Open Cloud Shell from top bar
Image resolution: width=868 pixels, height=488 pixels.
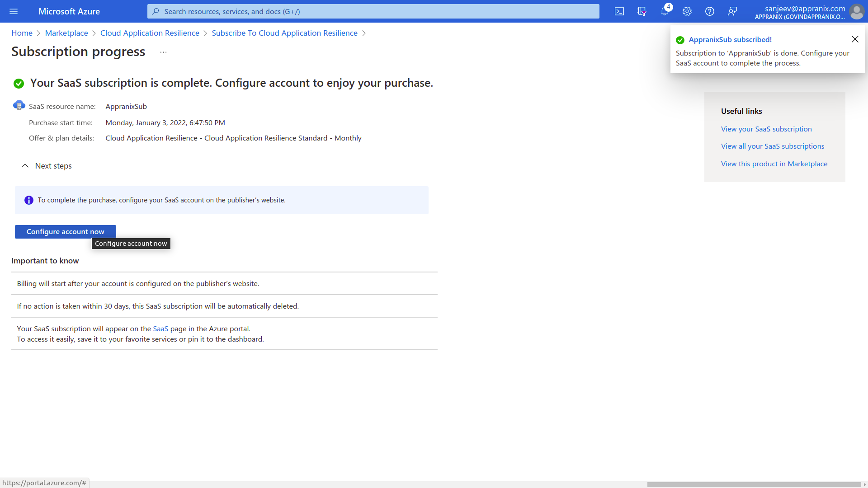click(619, 11)
